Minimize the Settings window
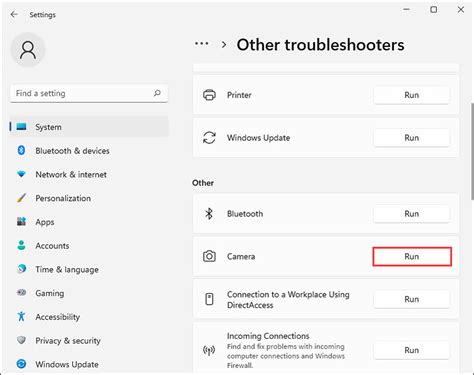 point(406,9)
